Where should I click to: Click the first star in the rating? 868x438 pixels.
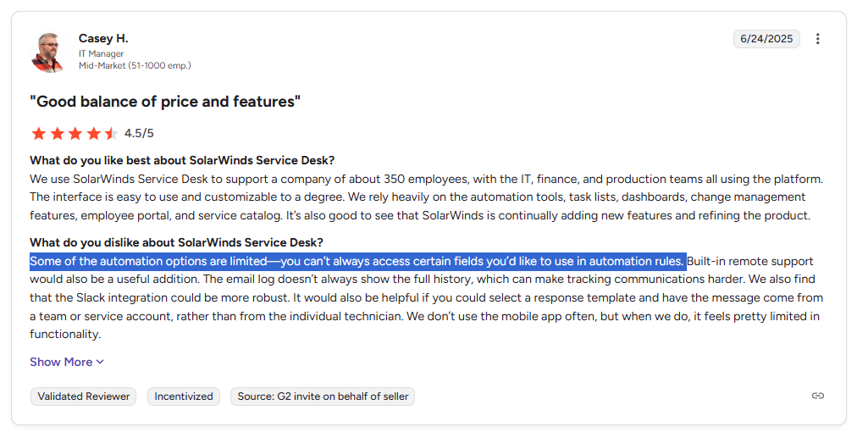point(38,133)
